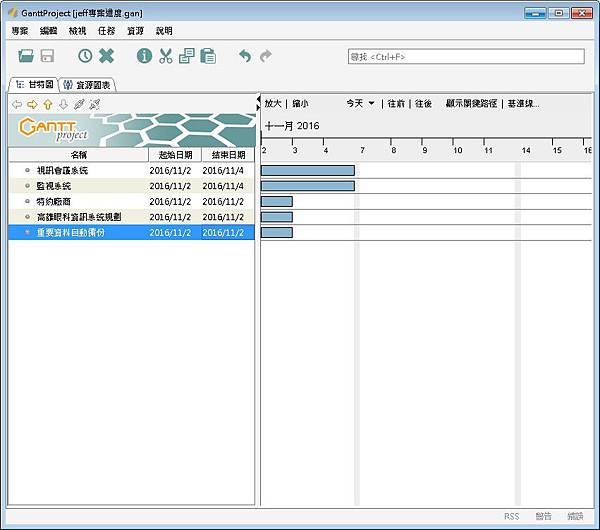Select the 監視系統 task row
The height and width of the screenshot is (530, 600).
click(131, 186)
